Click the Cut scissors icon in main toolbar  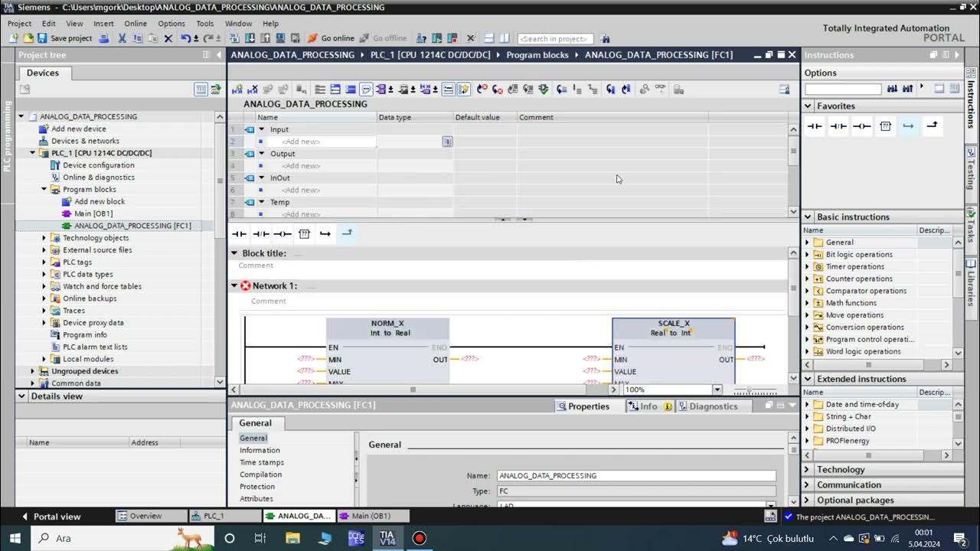122,38
